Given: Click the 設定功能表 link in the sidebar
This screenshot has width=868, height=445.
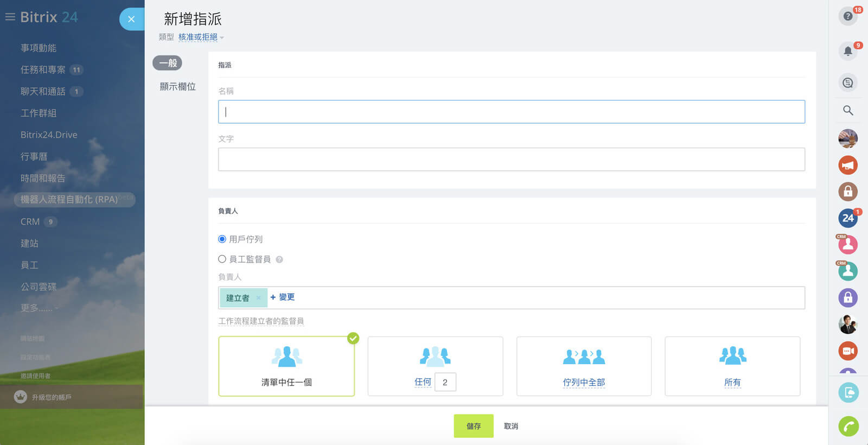Looking at the screenshot, I should tap(35, 358).
